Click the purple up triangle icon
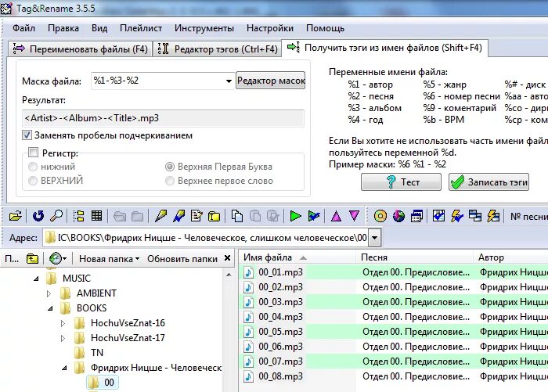548x392 pixels. [x=336, y=216]
